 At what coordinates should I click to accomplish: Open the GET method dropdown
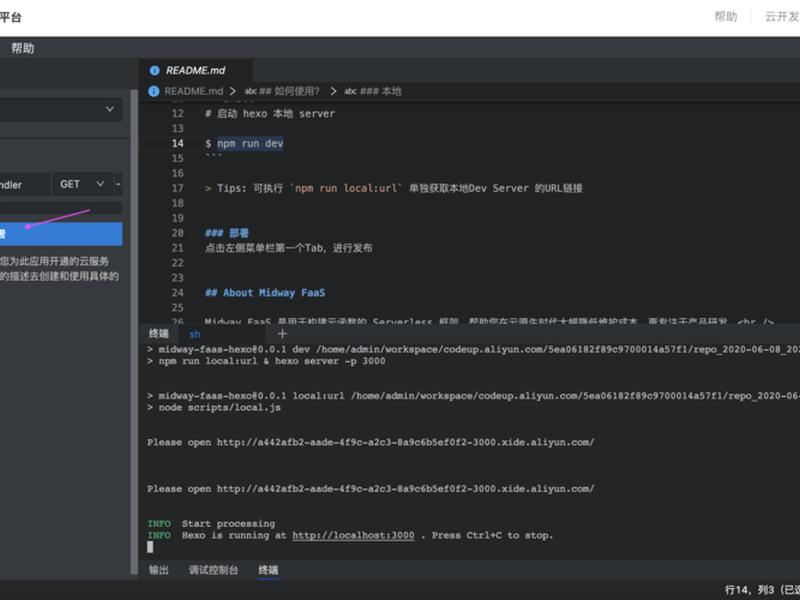point(82,184)
